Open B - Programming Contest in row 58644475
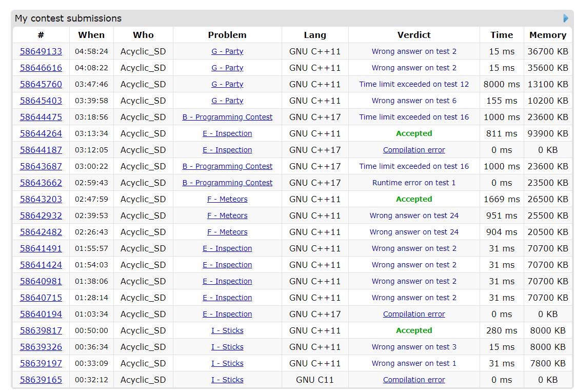 click(227, 117)
